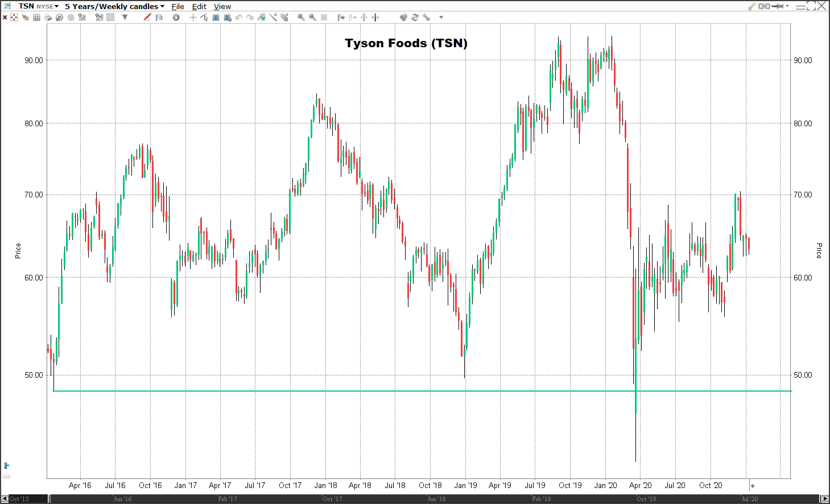830x504 pixels.
Task: Click the red X icon in the toolbar
Action: 5,18
